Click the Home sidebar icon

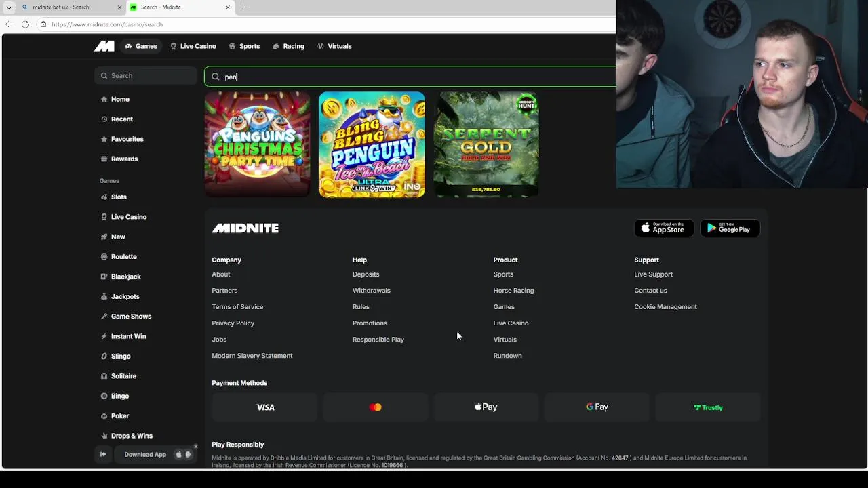click(x=104, y=99)
